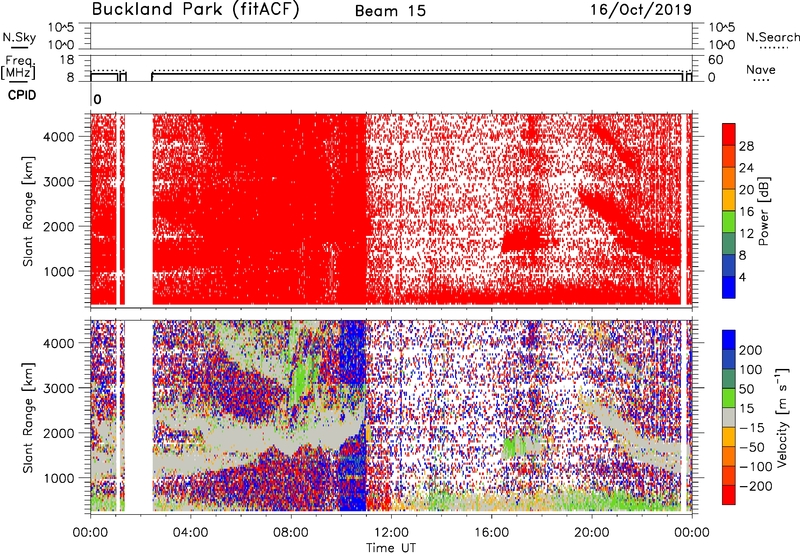800x554 pixels.
Task: Click the '16:00' time axis label
Action: click(491, 533)
